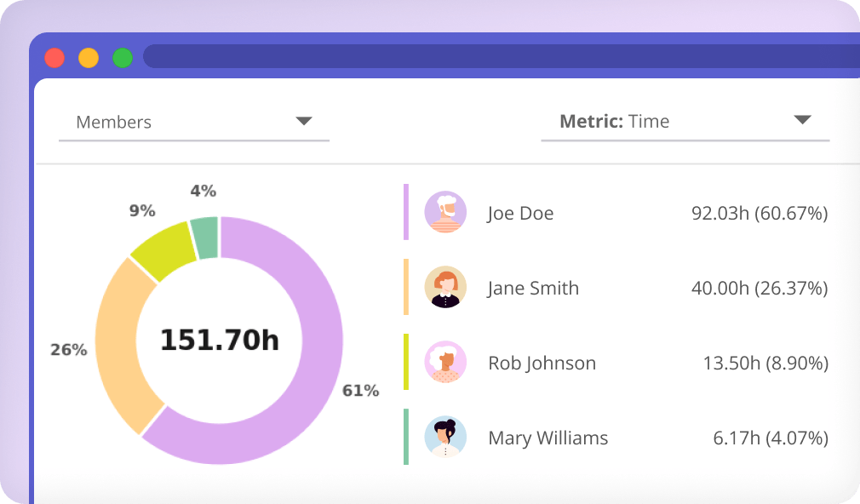The height and width of the screenshot is (504, 860).
Task: Click the purple color bar beside Joe Doe
Action: click(406, 212)
